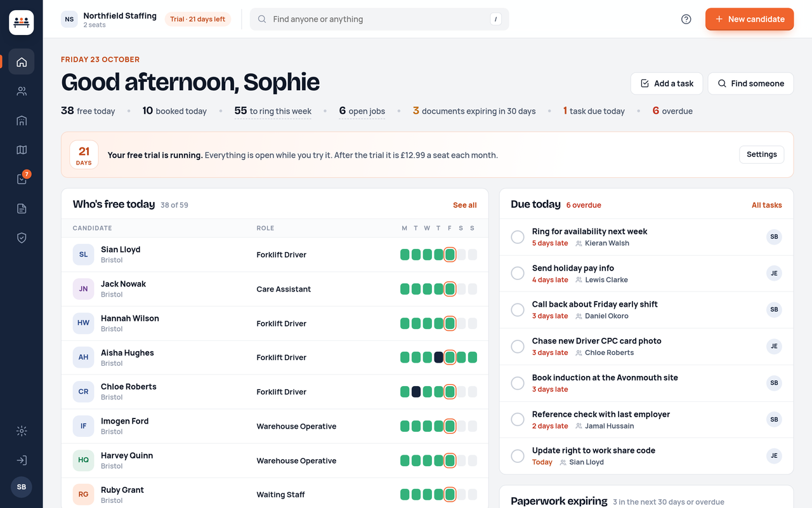Click See all in Who's free today
The image size is (812, 508).
tap(464, 205)
